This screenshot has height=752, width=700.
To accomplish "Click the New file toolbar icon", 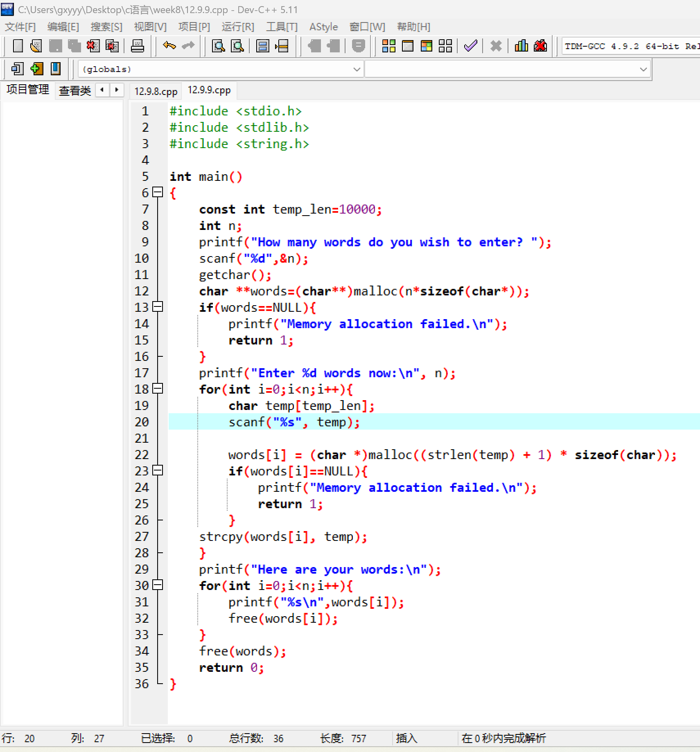I will point(18,46).
